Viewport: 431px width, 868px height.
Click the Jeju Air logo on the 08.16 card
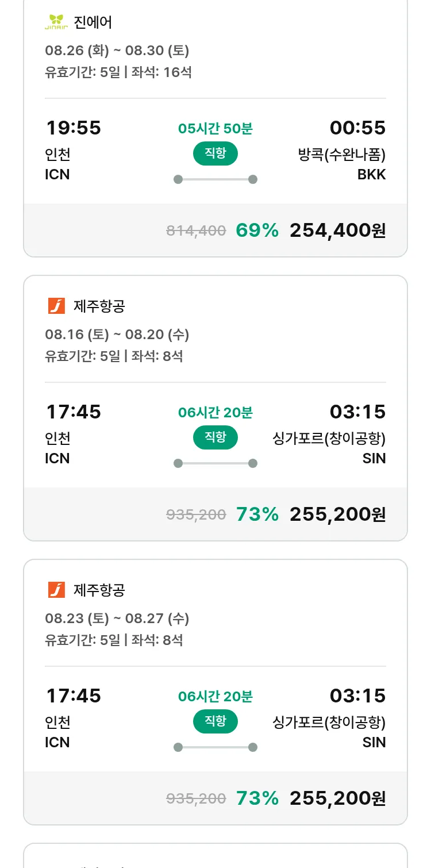(x=56, y=306)
